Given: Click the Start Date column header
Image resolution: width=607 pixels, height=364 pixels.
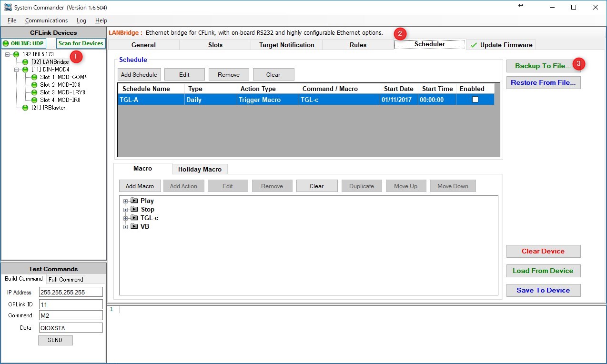Looking at the screenshot, I should pos(399,89).
